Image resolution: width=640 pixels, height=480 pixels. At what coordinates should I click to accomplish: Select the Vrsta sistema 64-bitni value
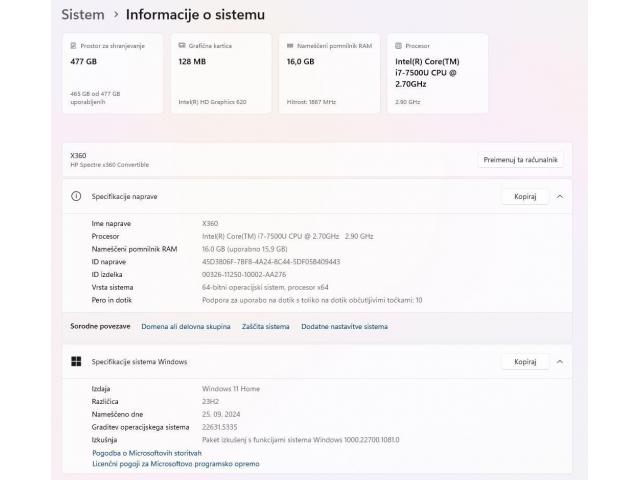[x=265, y=287]
